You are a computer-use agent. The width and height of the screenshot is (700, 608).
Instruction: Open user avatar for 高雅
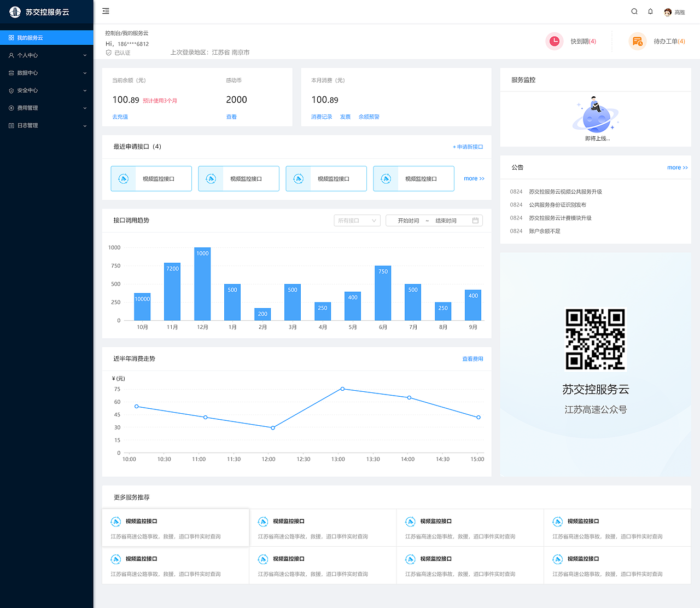pos(668,12)
